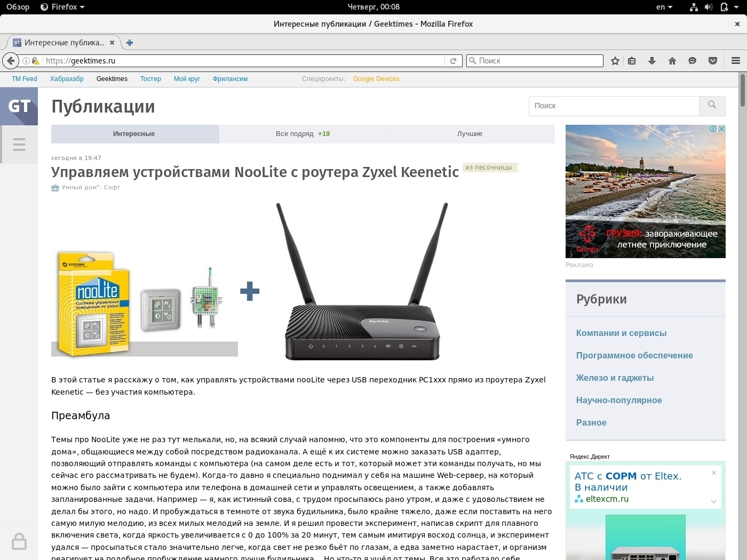Viewport: 747px width, 560px height.
Task: Open the 'Обзор' activities overview
Action: click(18, 7)
